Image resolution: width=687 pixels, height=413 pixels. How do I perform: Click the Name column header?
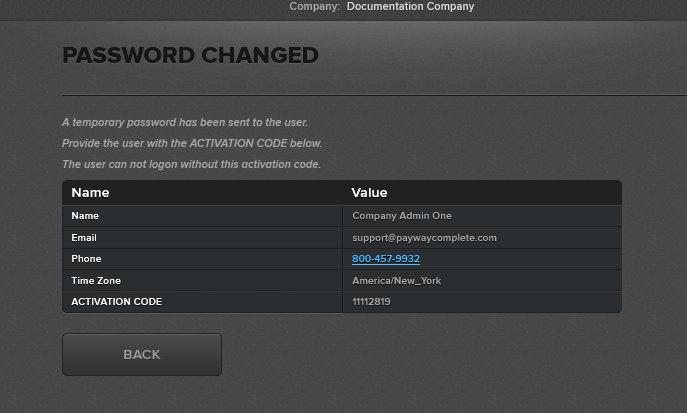pyautogui.click(x=90, y=192)
